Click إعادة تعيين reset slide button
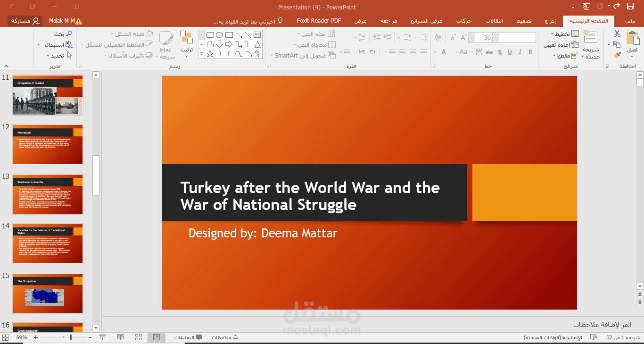This screenshot has width=644, height=344. (561, 45)
